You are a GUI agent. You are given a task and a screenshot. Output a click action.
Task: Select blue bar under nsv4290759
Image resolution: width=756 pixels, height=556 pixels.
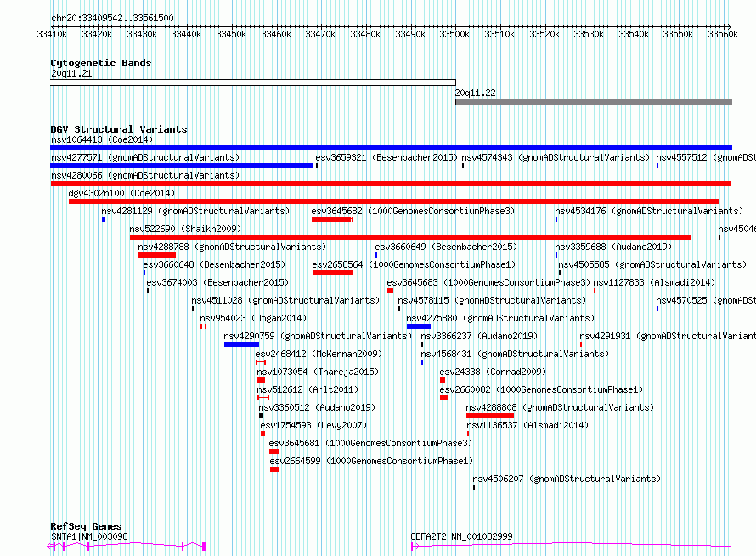click(x=241, y=344)
